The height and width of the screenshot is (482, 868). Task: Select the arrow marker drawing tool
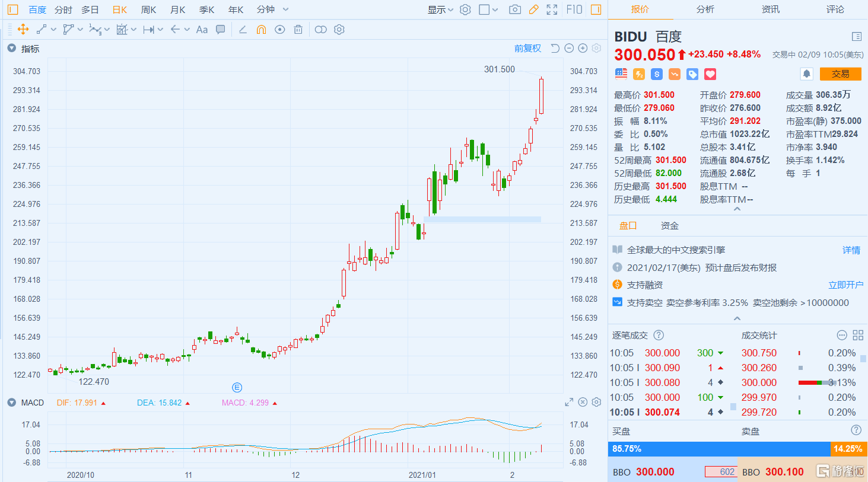click(x=175, y=29)
